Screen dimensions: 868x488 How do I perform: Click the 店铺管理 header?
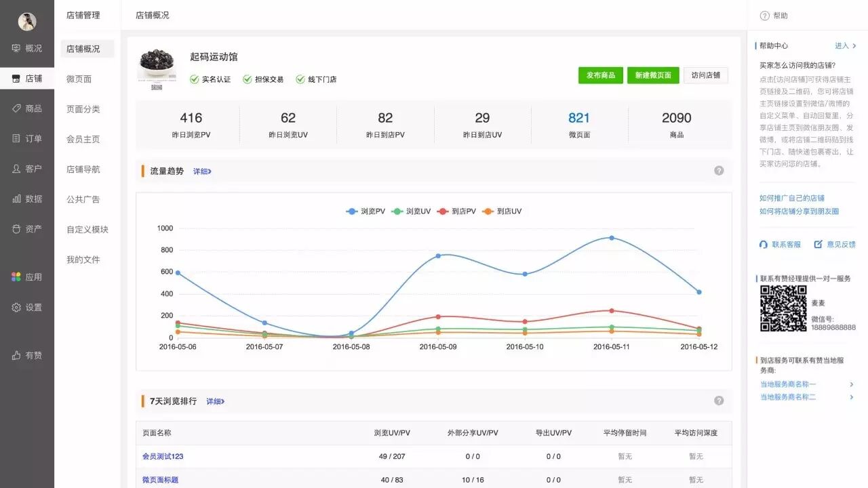(83, 16)
